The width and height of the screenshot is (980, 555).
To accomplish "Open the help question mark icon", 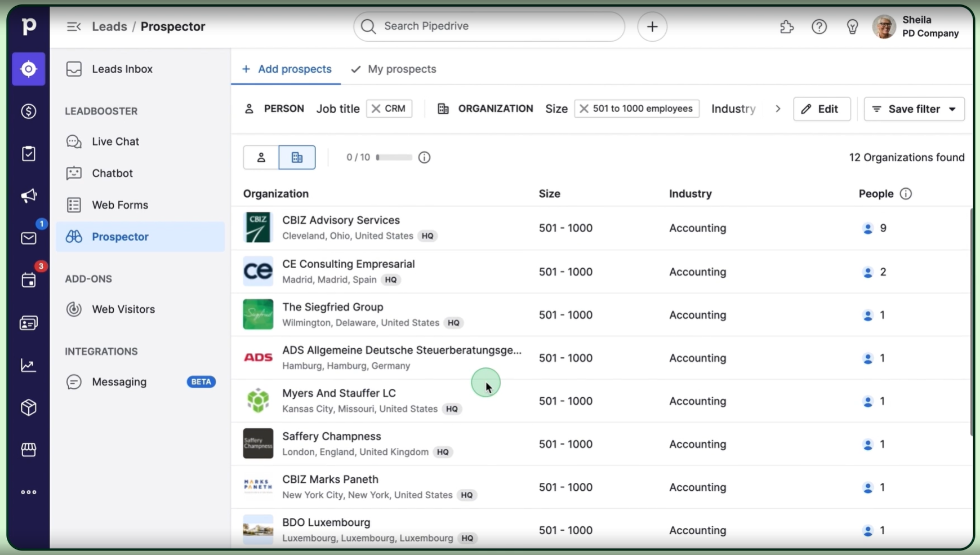I will pyautogui.click(x=819, y=26).
